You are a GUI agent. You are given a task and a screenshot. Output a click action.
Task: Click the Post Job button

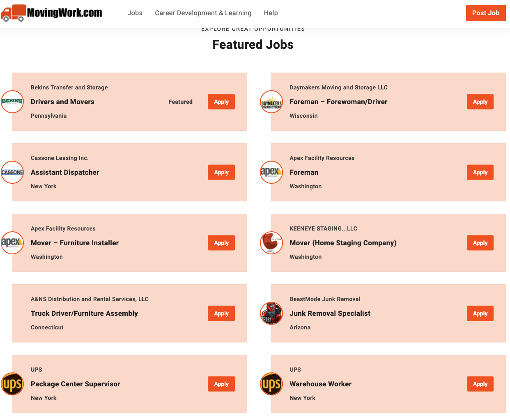[x=486, y=13]
